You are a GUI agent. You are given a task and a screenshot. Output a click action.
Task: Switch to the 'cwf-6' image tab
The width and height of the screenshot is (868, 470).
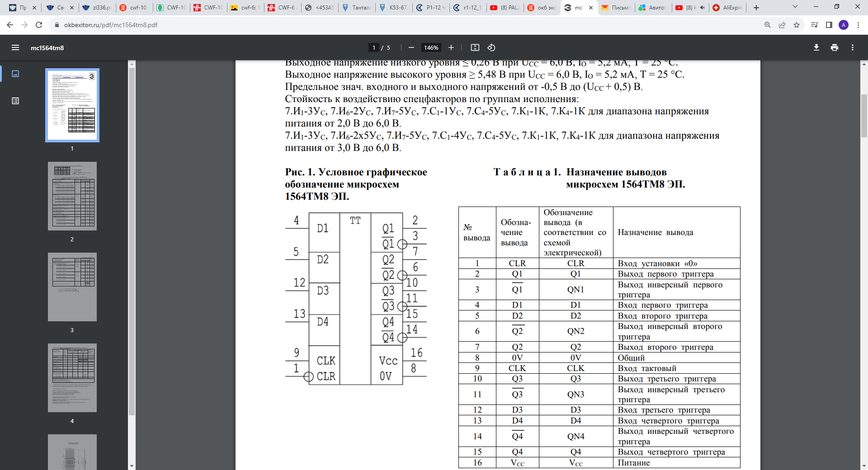(245, 8)
